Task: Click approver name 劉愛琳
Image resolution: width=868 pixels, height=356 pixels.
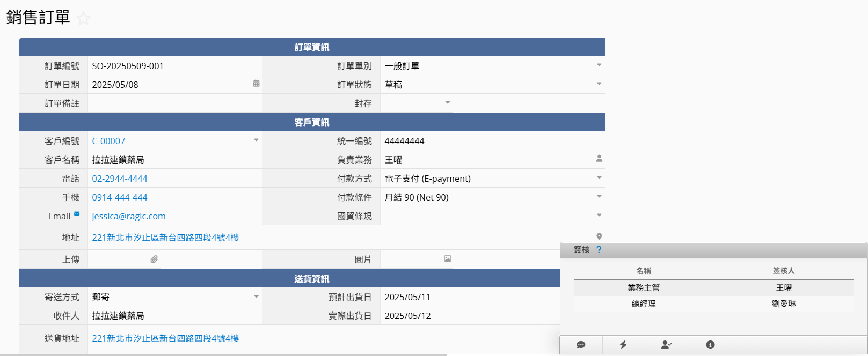Action: [x=784, y=304]
